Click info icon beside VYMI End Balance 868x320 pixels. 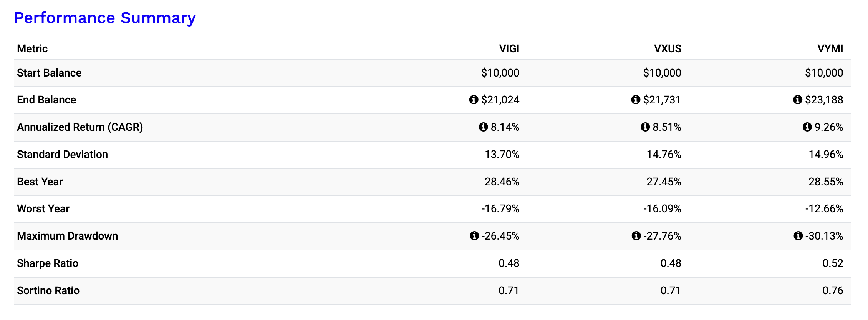click(798, 100)
